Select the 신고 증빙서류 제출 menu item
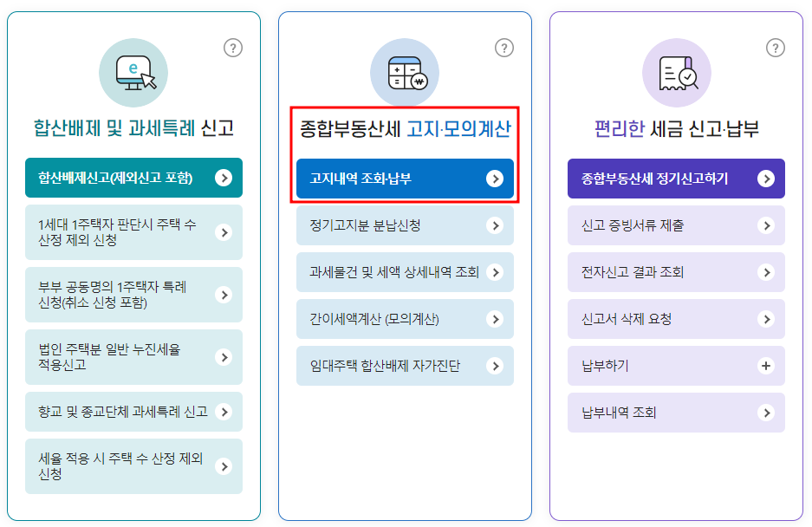 [x=676, y=225]
